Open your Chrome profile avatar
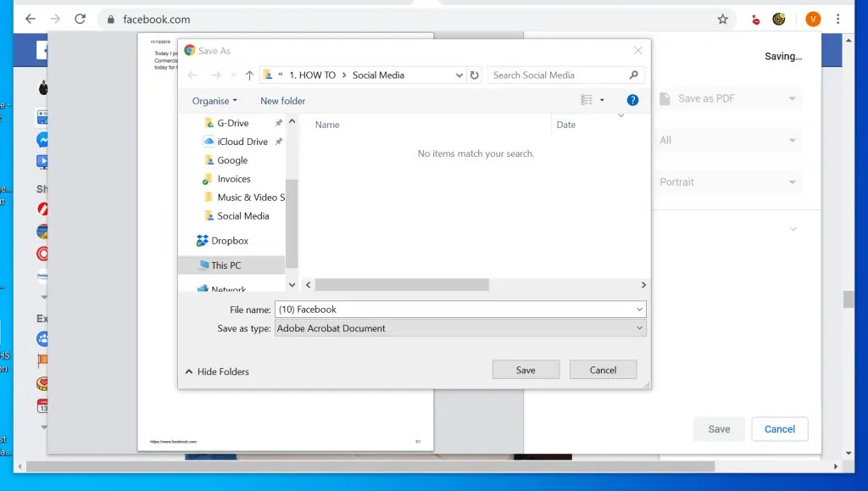The width and height of the screenshot is (868, 491). (812, 19)
